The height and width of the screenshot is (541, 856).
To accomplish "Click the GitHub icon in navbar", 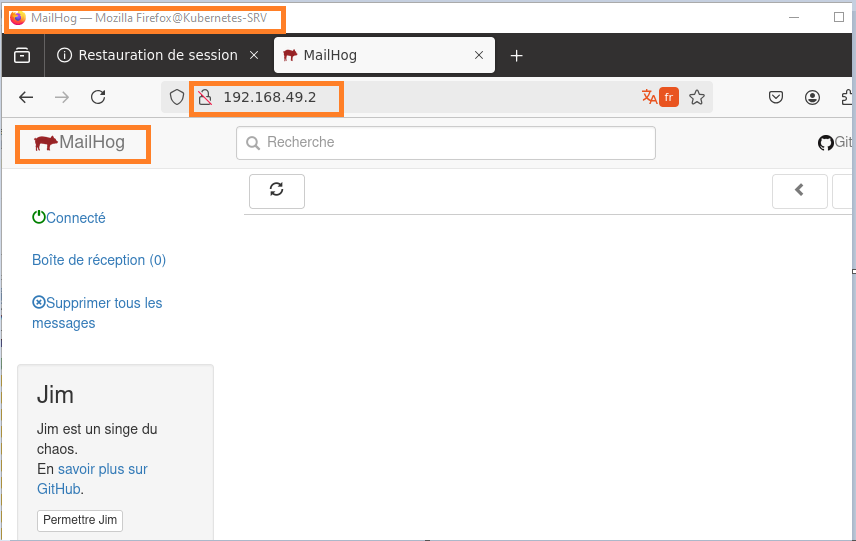I will pos(825,143).
